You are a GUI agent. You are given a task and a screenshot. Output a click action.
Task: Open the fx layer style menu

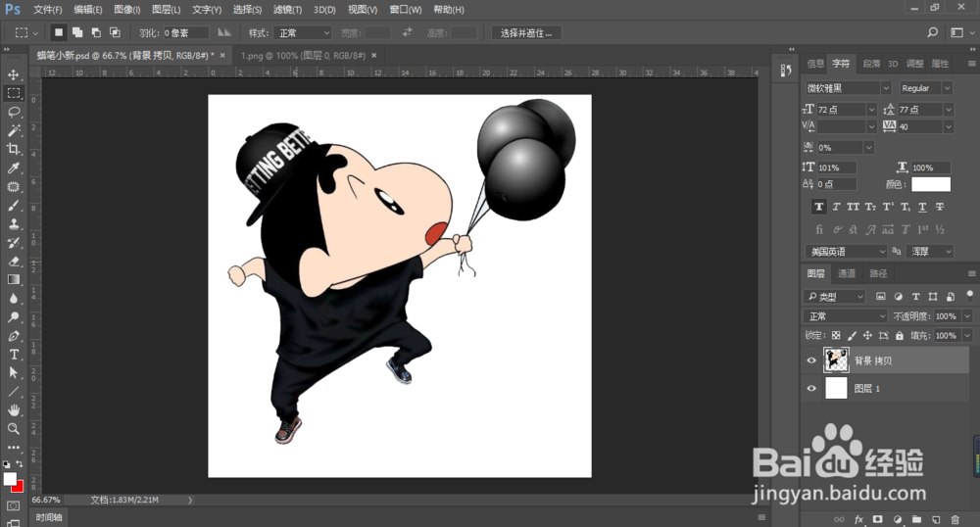858,519
